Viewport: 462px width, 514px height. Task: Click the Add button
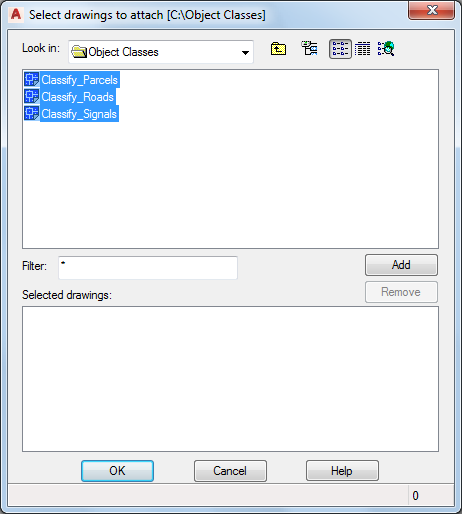coord(401,265)
